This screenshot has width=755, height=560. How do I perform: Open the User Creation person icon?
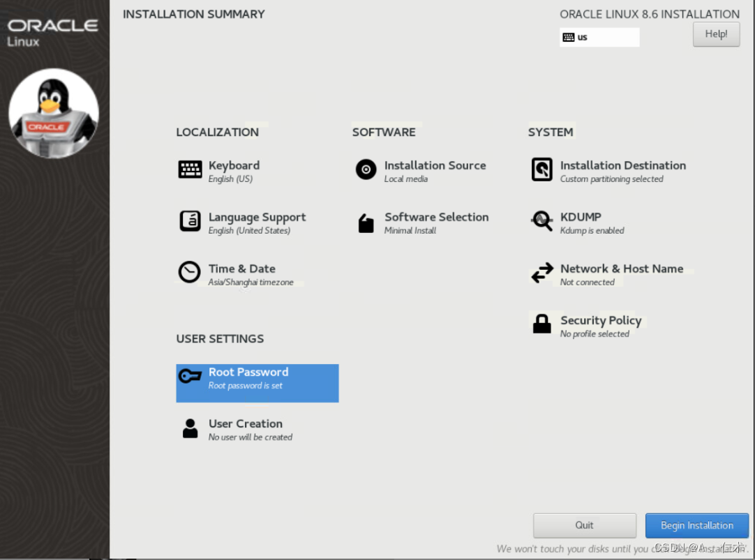(x=190, y=427)
